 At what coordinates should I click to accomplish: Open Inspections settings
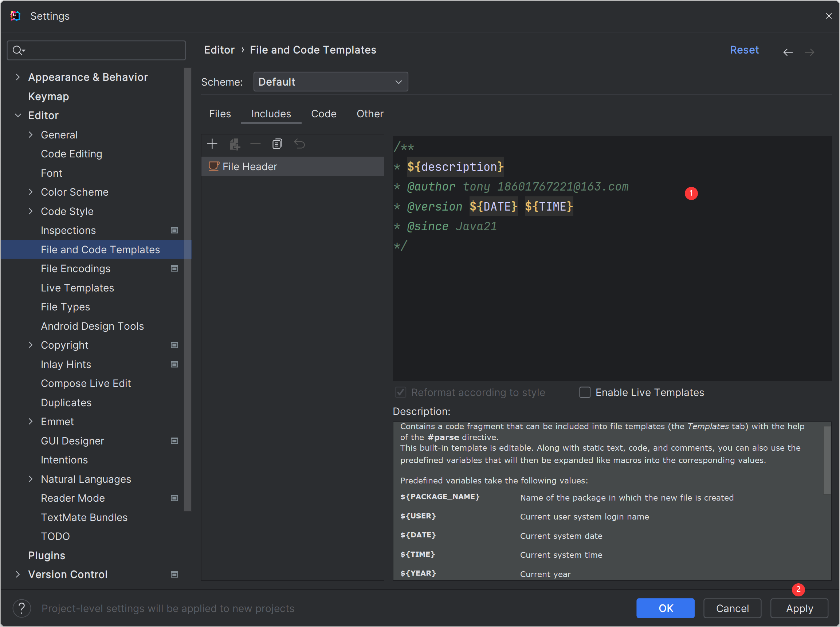click(68, 230)
